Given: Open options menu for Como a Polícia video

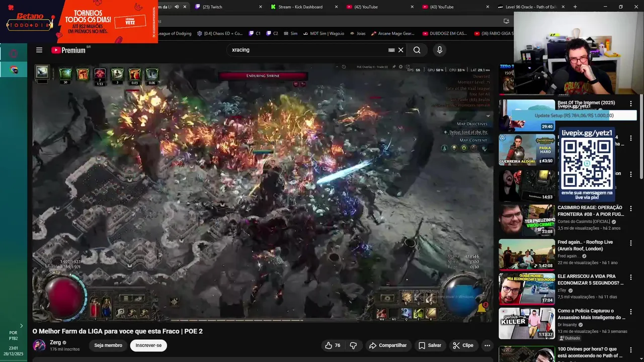Looking at the screenshot, I should (631, 312).
